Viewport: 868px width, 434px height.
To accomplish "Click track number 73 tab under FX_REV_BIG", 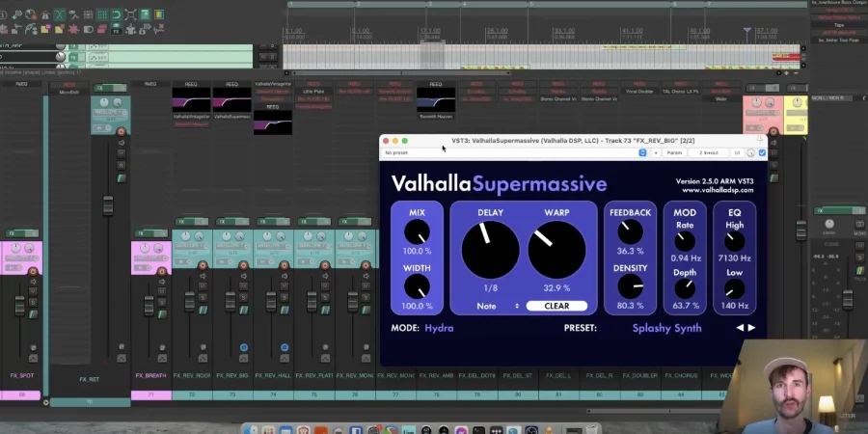I will (232, 395).
